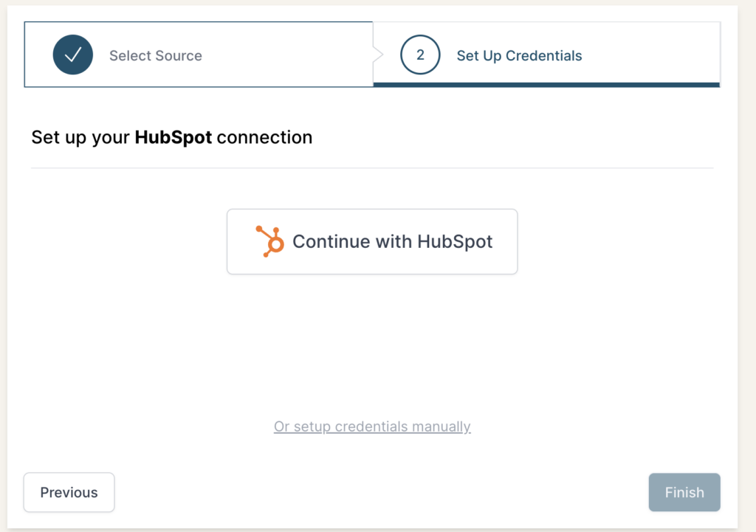Click the HubSpot sprocket logo
The image size is (756, 532).
(x=269, y=241)
